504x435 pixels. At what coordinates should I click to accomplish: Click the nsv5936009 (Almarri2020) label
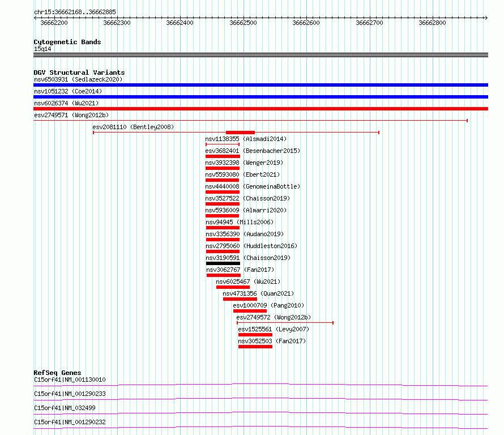246,210
